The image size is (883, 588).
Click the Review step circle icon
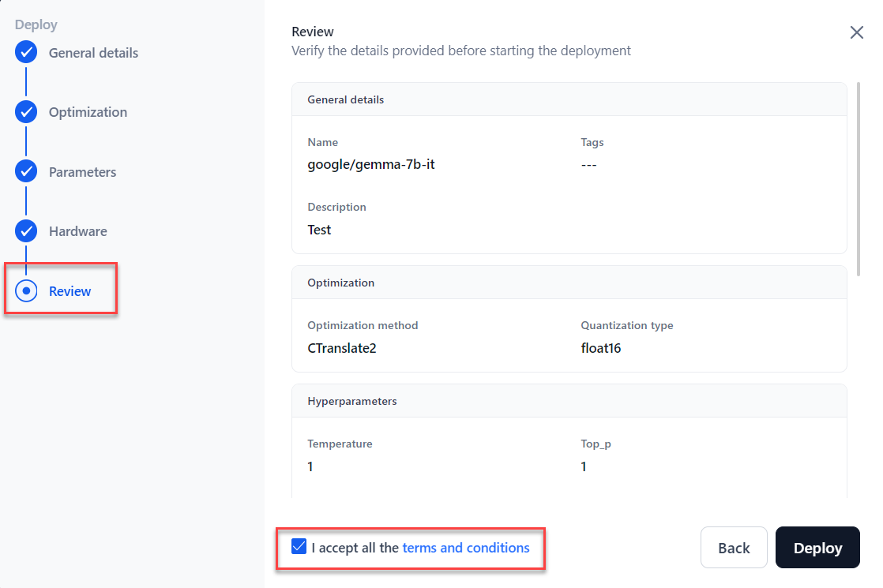(26, 291)
